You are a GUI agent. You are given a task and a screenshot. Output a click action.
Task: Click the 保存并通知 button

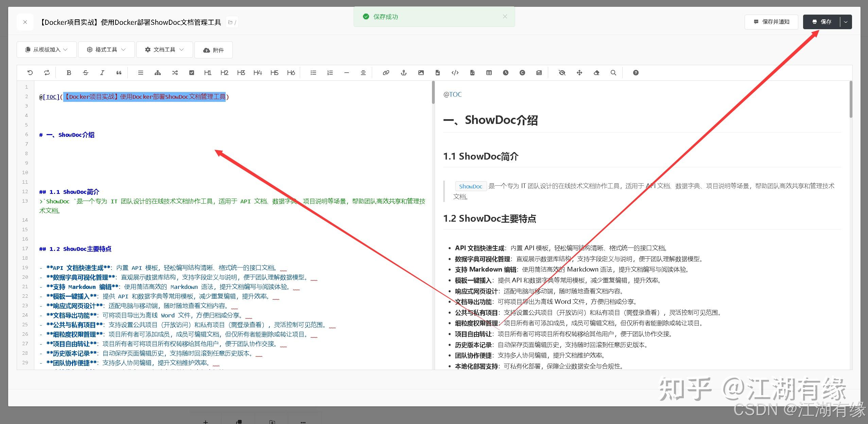[771, 22]
